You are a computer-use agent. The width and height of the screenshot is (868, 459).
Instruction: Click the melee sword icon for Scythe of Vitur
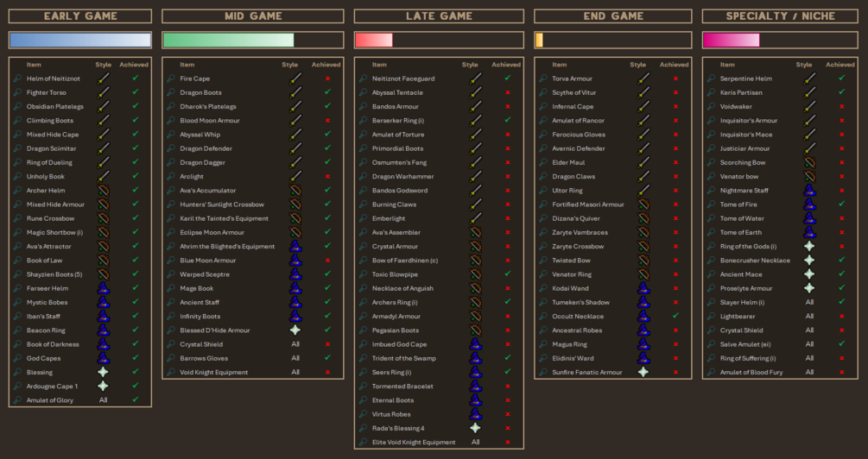coord(643,92)
